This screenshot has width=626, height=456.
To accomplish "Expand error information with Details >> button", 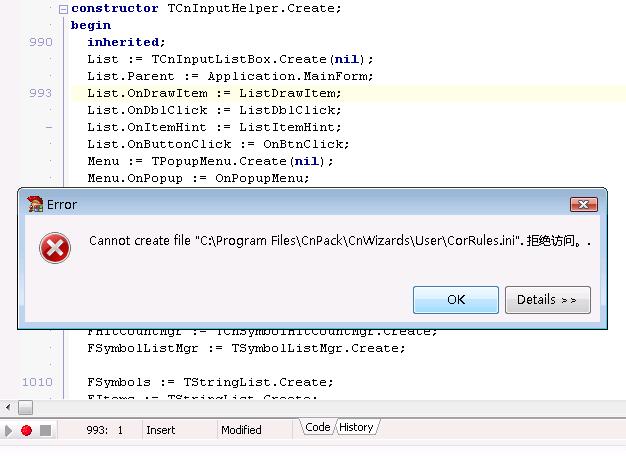I will 547,299.
